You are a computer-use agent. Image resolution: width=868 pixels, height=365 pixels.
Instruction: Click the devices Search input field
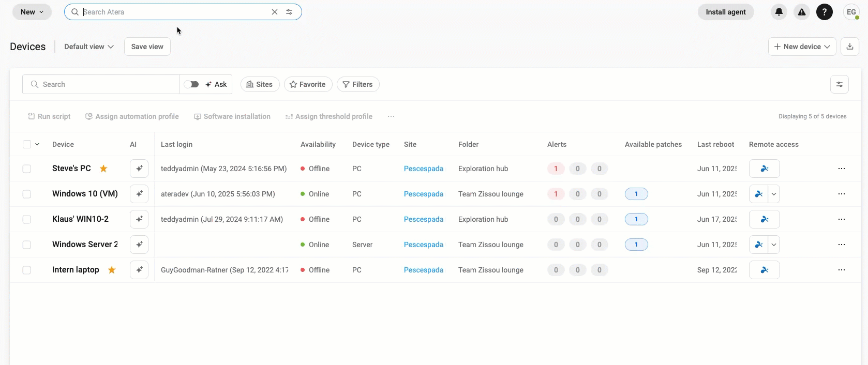pos(101,84)
